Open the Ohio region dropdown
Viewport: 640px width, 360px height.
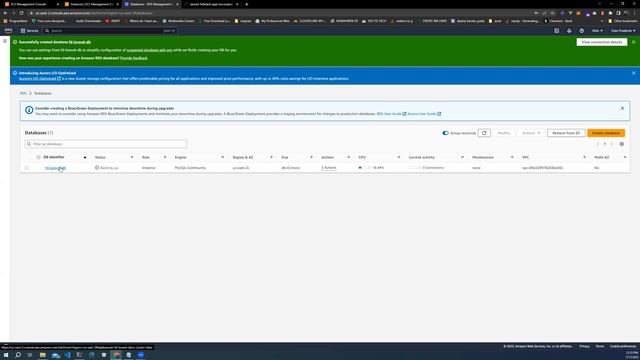click(597, 31)
